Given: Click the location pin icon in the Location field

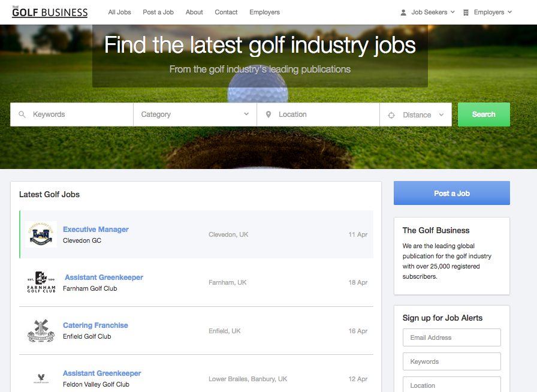Looking at the screenshot, I should pos(267,114).
